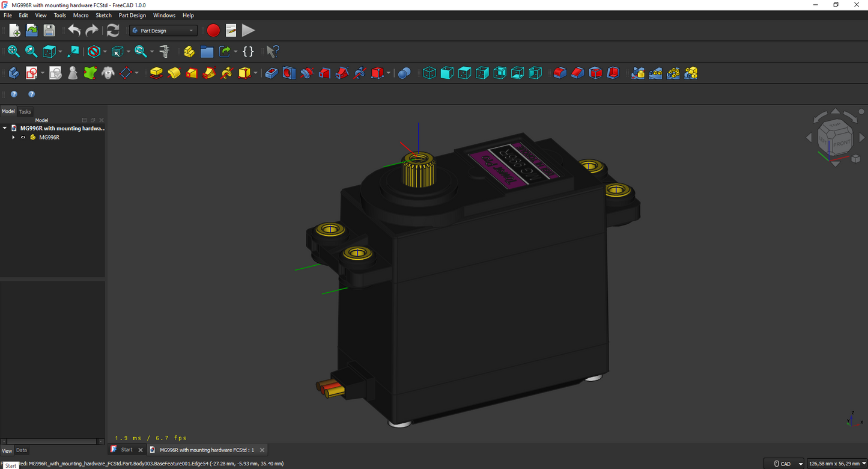
Task: Expand the MG996R tree item
Action: point(13,137)
